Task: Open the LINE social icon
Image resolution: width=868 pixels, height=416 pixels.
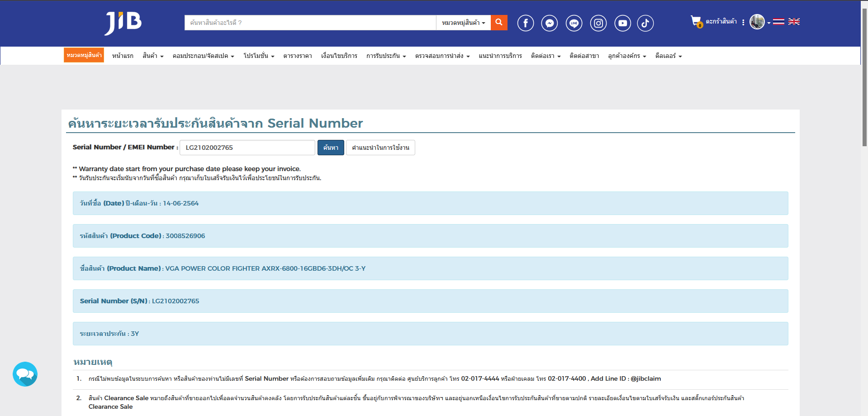Action: [574, 23]
